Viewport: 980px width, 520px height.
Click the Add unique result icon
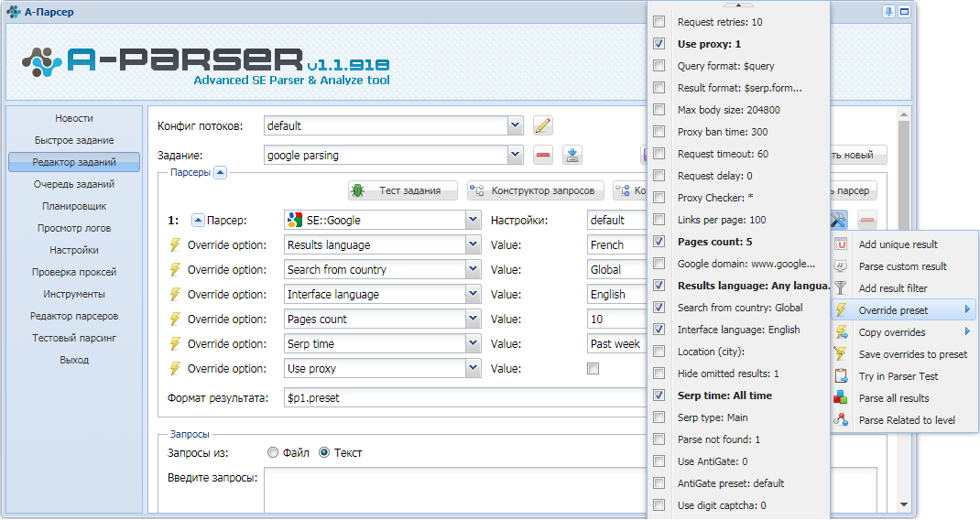842,244
